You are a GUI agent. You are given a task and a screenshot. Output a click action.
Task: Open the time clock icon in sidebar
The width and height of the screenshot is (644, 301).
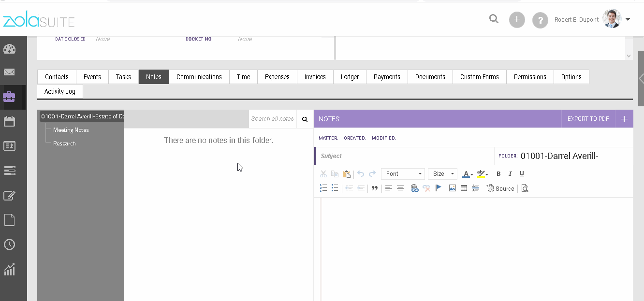pyautogui.click(x=9, y=244)
